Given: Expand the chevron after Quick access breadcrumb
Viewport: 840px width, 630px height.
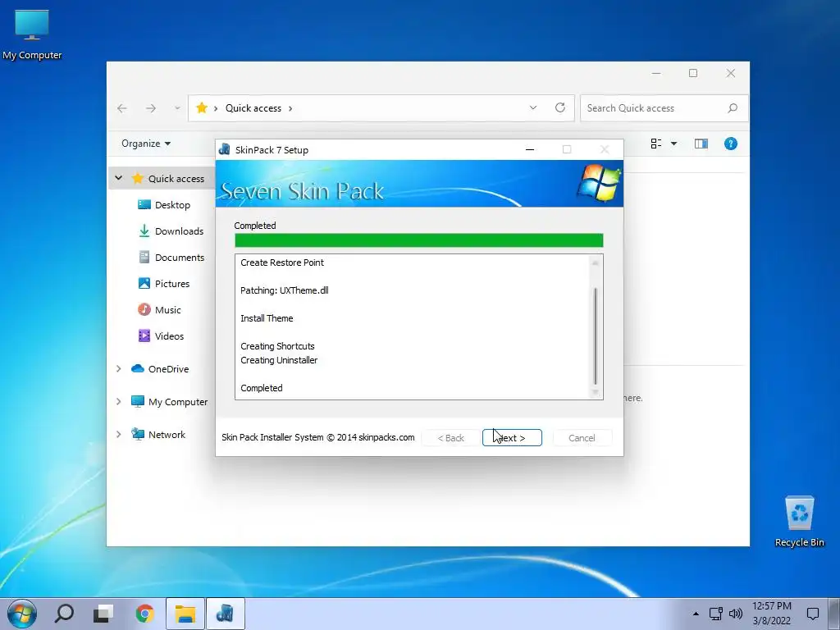Looking at the screenshot, I should tap(290, 108).
